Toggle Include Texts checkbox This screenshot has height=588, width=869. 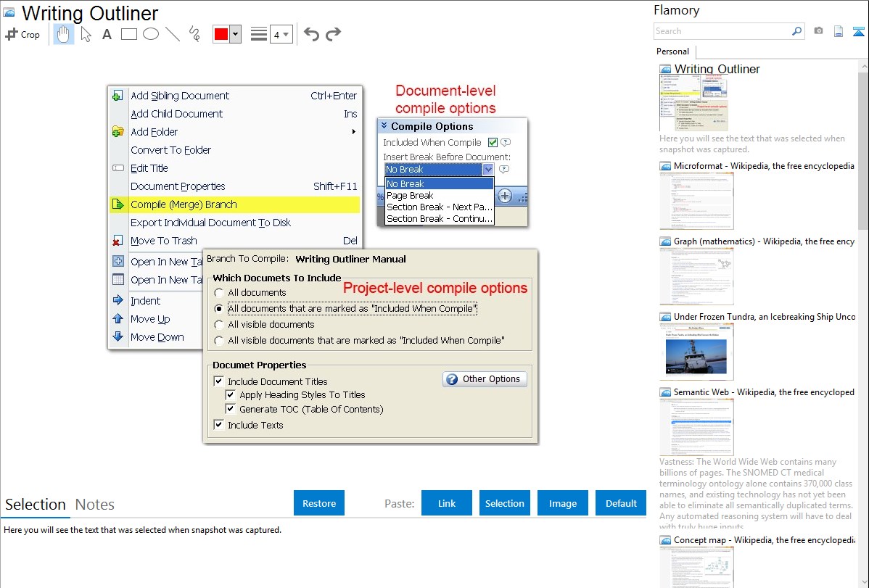tap(219, 425)
